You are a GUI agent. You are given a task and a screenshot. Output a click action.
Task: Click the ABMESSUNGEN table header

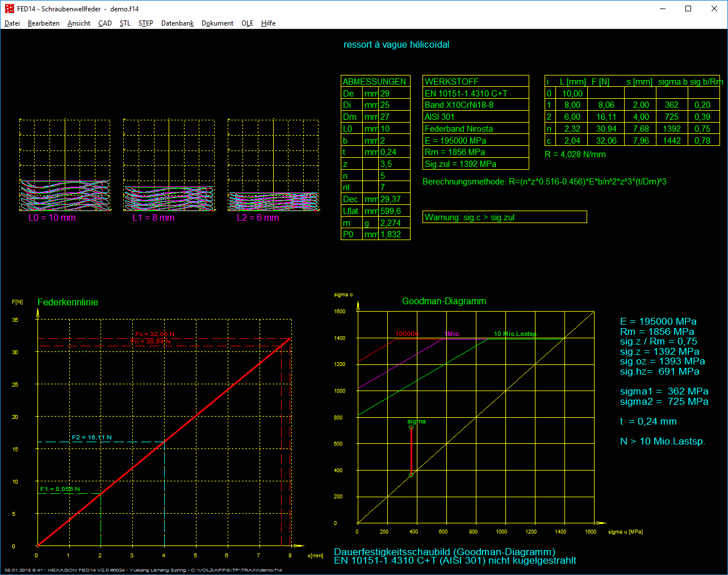(x=375, y=81)
